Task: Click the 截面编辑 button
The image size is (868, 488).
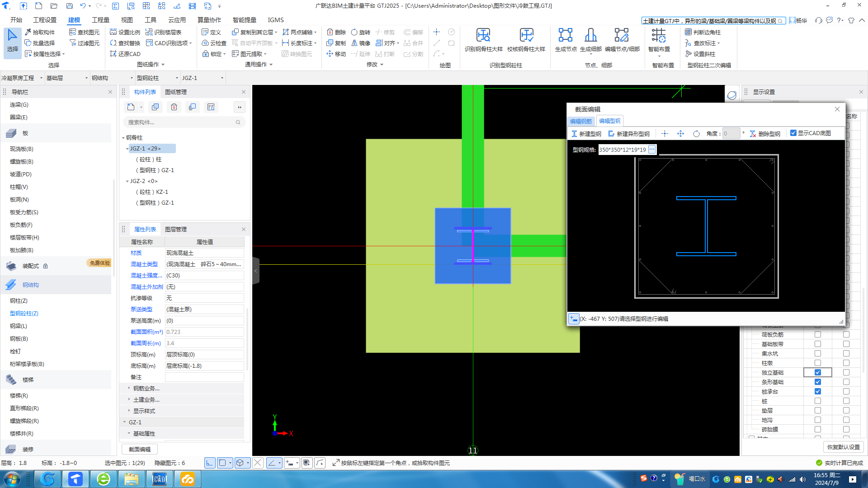Action: [x=140, y=449]
